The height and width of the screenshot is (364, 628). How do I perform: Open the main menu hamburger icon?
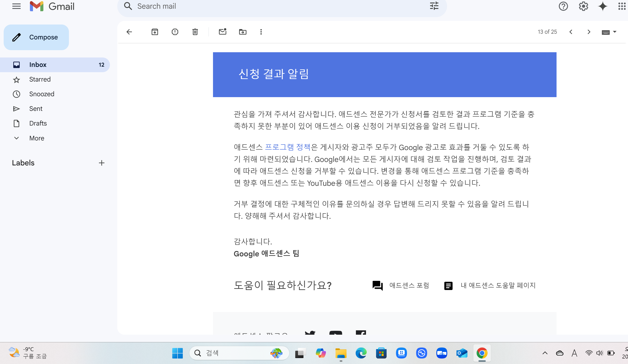click(16, 6)
